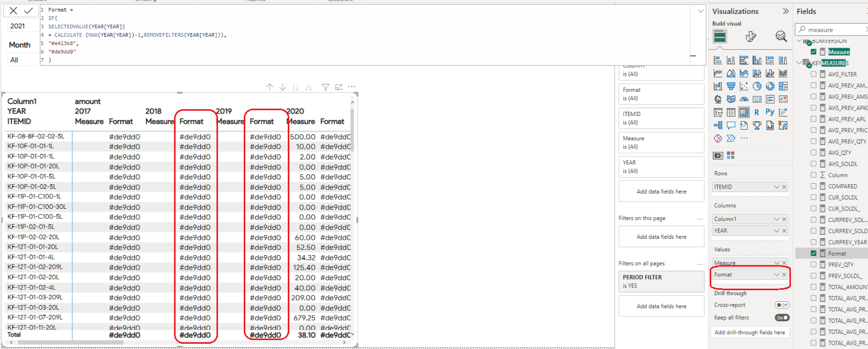Click Add drill-through fields here
This screenshot has width=868, height=349.
pyautogui.click(x=750, y=332)
